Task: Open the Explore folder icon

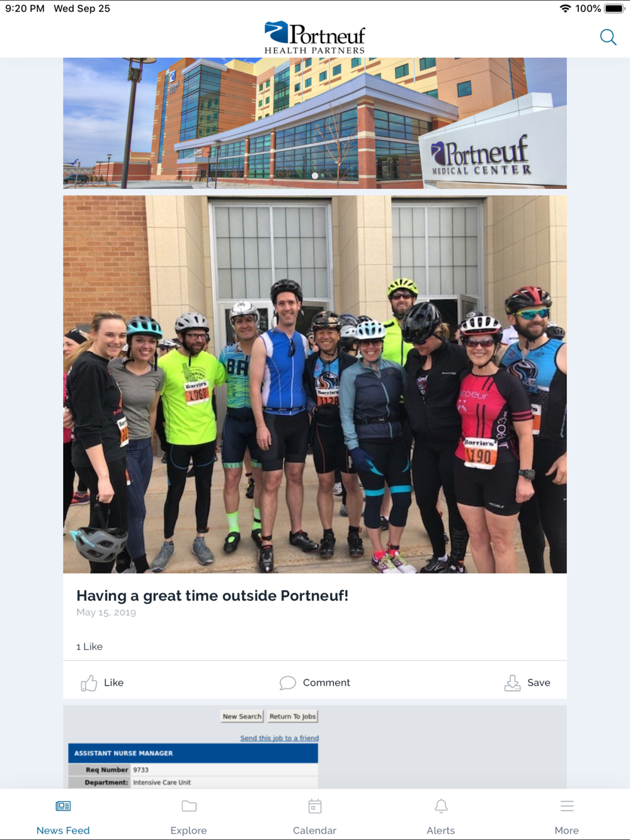Action: [x=189, y=806]
